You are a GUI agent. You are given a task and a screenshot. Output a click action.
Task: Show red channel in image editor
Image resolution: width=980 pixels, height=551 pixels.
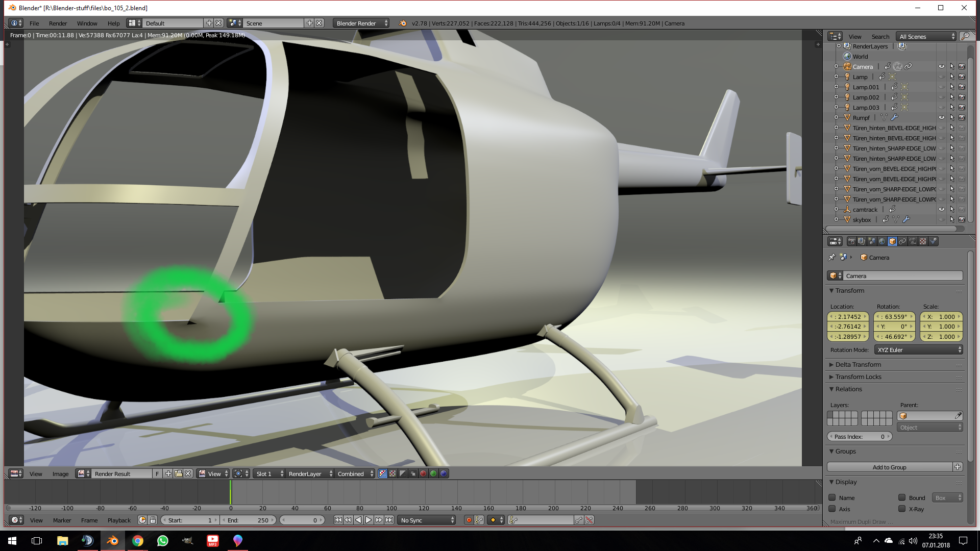coord(423,473)
